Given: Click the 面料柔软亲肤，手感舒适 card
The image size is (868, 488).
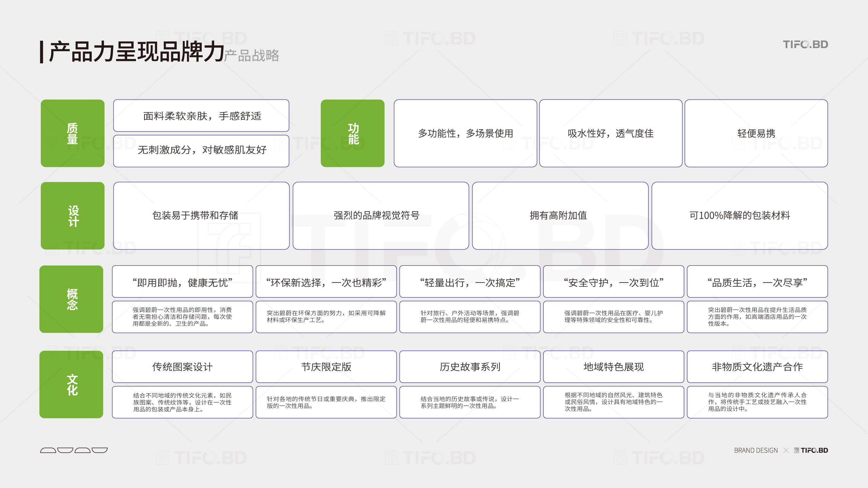Looking at the screenshot, I should [201, 115].
